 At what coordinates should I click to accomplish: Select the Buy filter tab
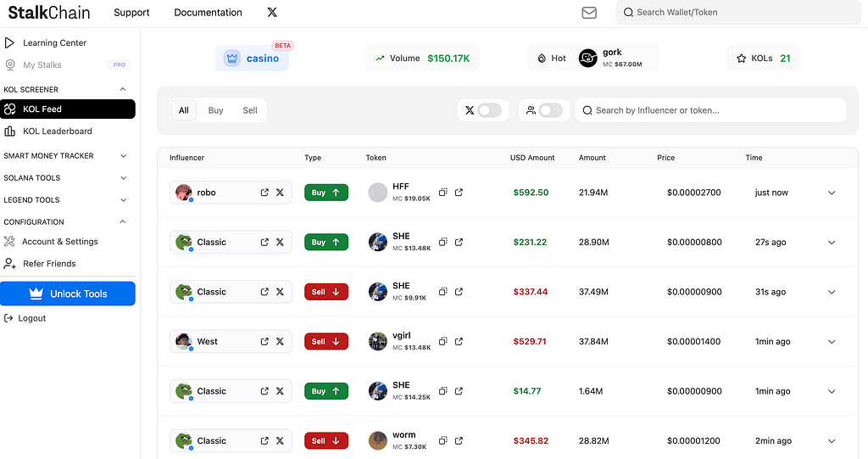pyautogui.click(x=215, y=110)
